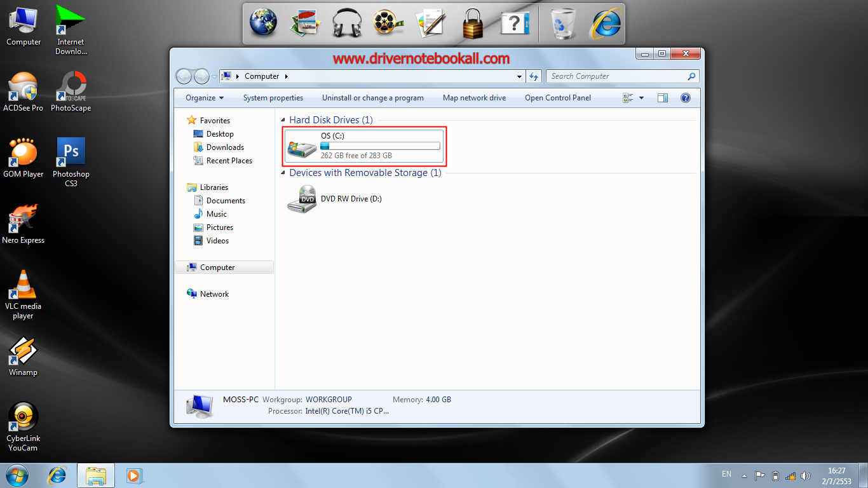This screenshot has width=868, height=488.
Task: Open Internet Explorer from taskbar
Action: pos(57,475)
